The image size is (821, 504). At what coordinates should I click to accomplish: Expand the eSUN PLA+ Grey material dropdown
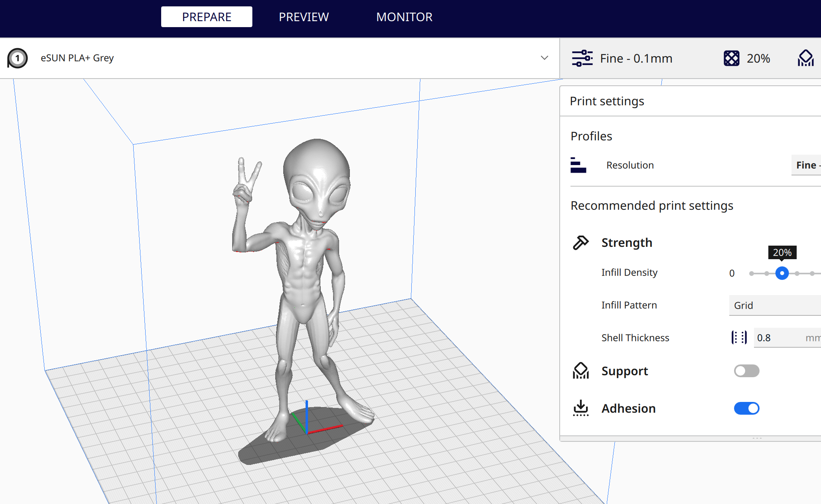pyautogui.click(x=544, y=58)
